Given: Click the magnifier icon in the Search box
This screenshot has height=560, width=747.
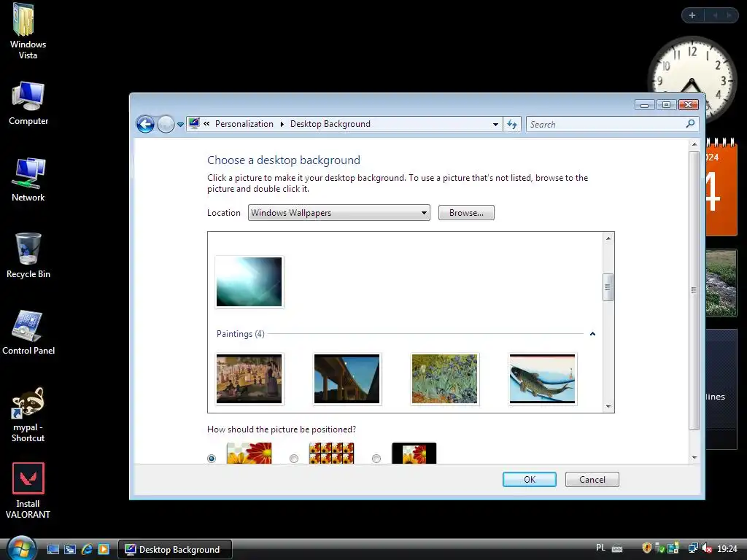Looking at the screenshot, I should (x=690, y=124).
